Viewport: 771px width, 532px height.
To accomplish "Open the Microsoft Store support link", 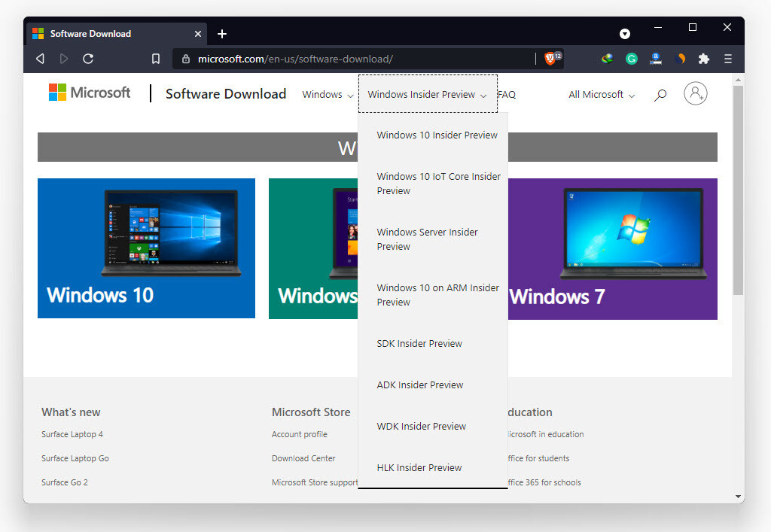I will tap(315, 482).
